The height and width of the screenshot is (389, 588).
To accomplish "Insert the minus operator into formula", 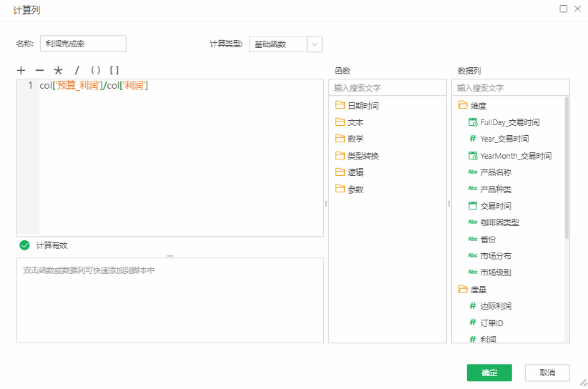I will click(39, 70).
